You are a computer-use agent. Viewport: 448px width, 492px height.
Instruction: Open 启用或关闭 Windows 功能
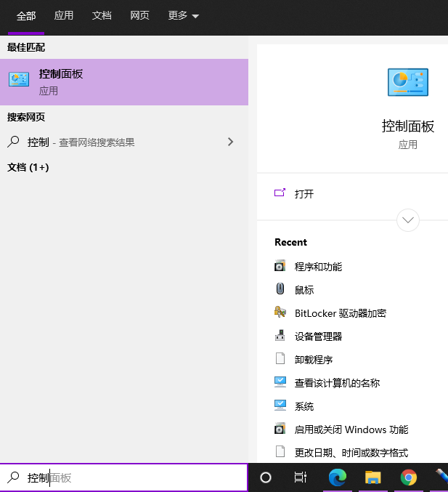pos(351,430)
